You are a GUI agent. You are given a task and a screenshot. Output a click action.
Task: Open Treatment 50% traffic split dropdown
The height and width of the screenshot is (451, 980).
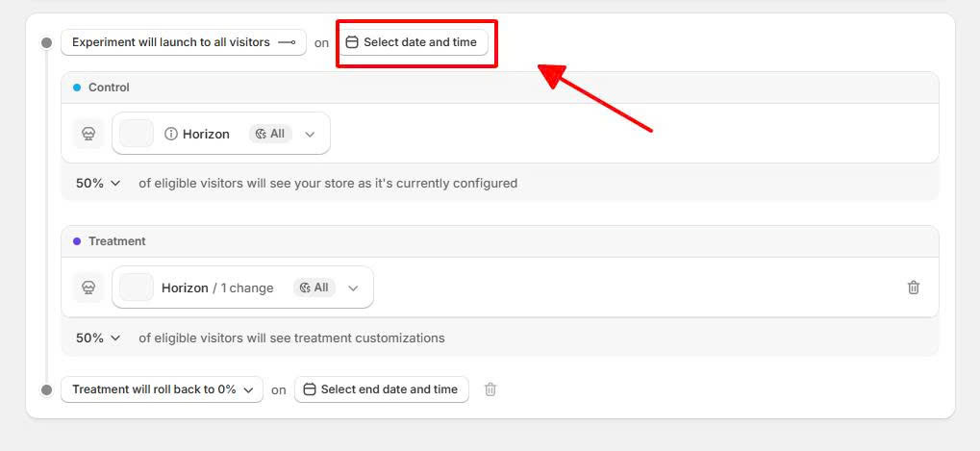click(x=98, y=338)
